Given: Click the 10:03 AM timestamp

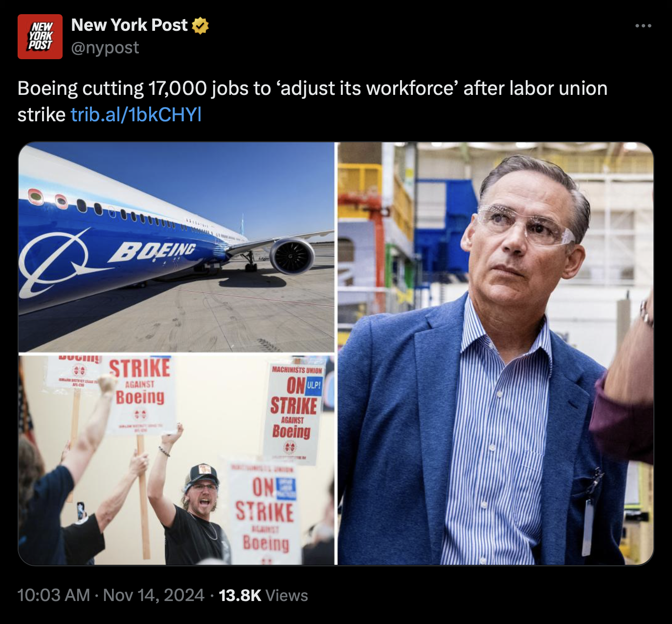Looking at the screenshot, I should (x=53, y=595).
